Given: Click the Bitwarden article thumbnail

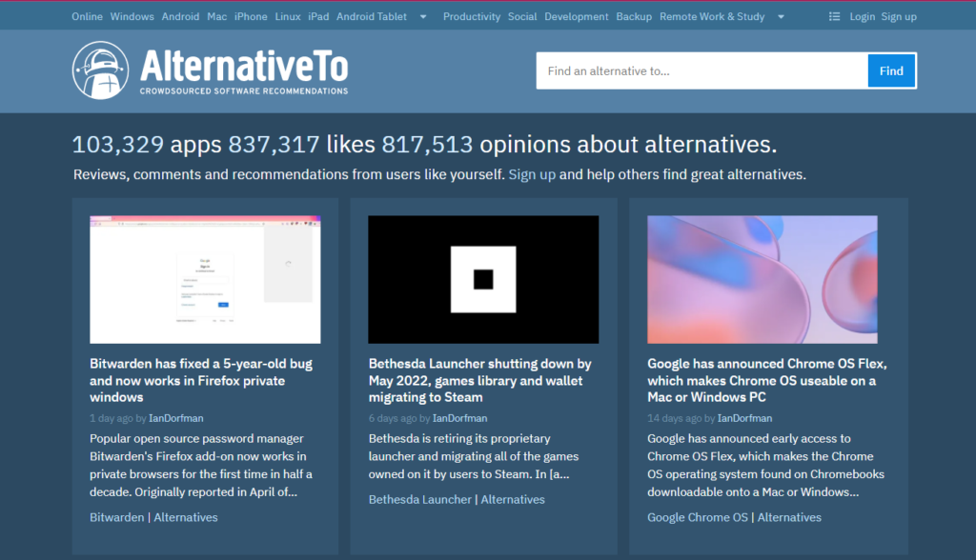Looking at the screenshot, I should 204,279.
